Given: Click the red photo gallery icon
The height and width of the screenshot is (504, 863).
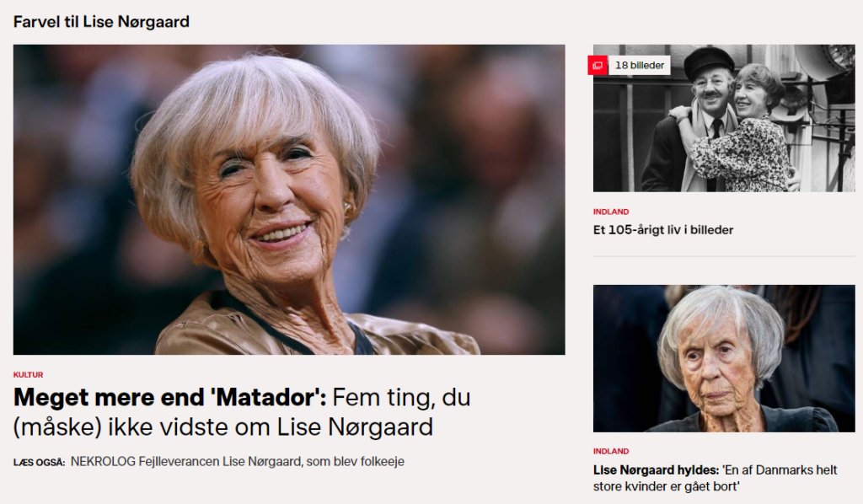Looking at the screenshot, I should [x=598, y=65].
